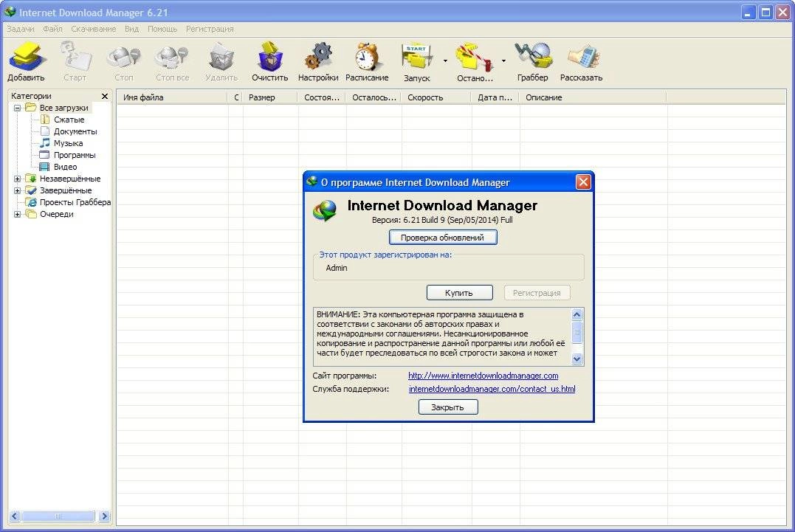Expand the Завершённые tree node
Image resolution: width=795 pixels, height=532 pixels.
[x=17, y=190]
